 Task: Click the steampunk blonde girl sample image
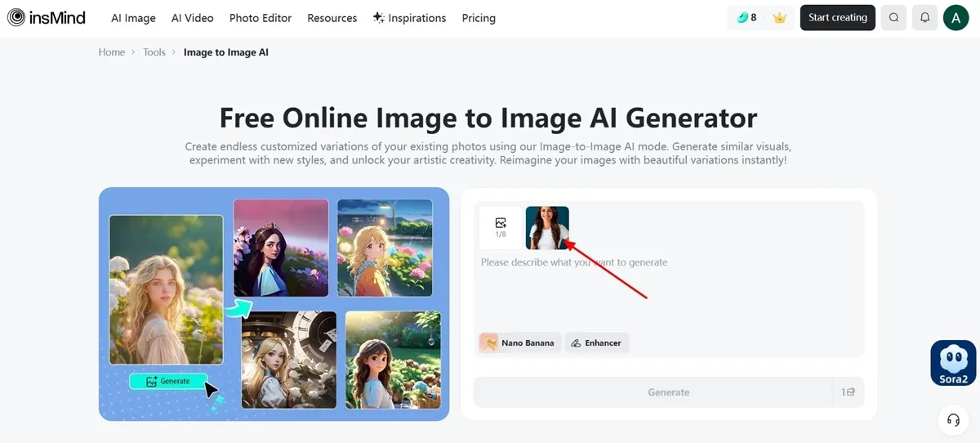tap(289, 360)
